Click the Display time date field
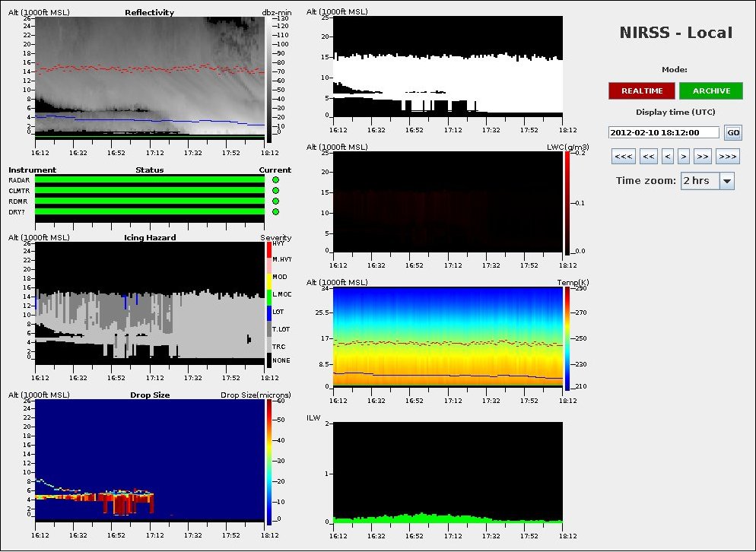The image size is (756, 552). pos(663,132)
